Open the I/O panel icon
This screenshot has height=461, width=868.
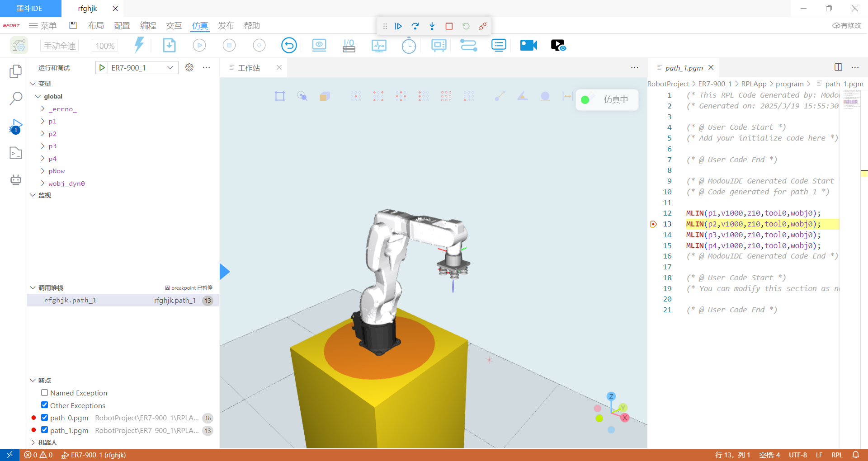349,45
